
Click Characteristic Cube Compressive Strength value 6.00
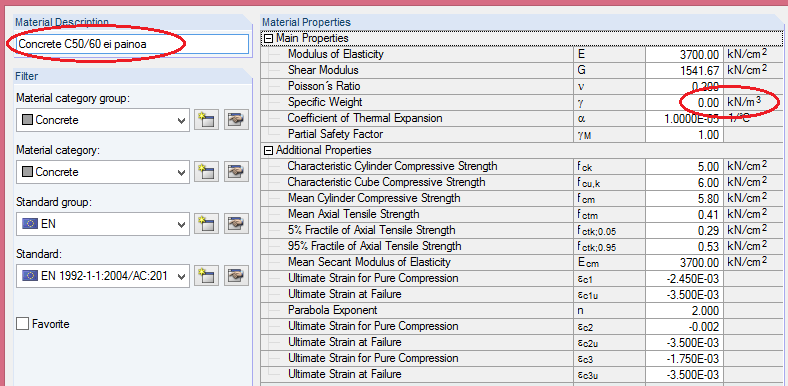(x=685, y=182)
